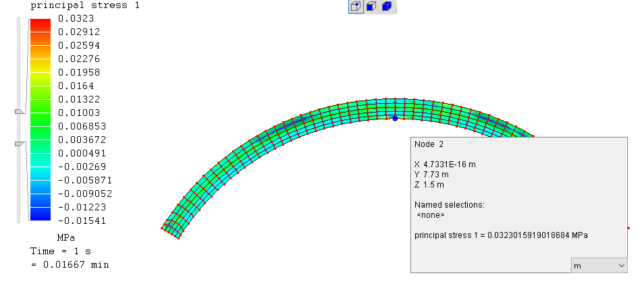
Task: Click the legend minimum value -0.01541
Action: [82, 221]
